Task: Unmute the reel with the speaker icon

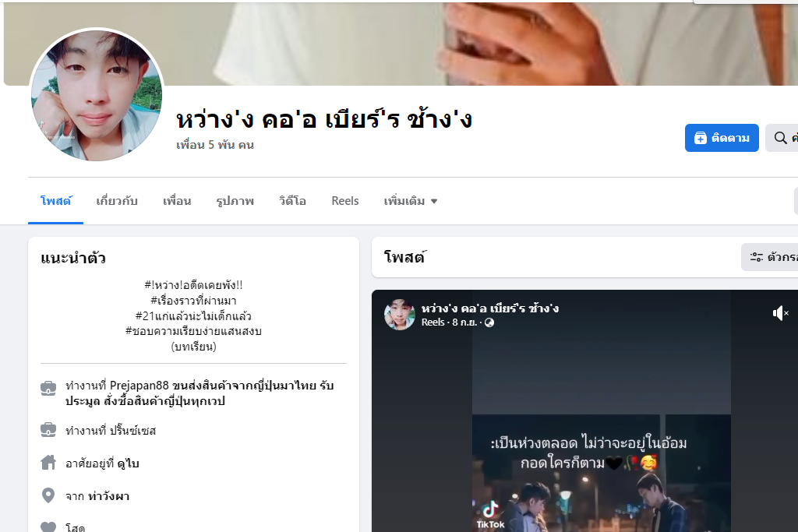Action: pyautogui.click(x=780, y=313)
